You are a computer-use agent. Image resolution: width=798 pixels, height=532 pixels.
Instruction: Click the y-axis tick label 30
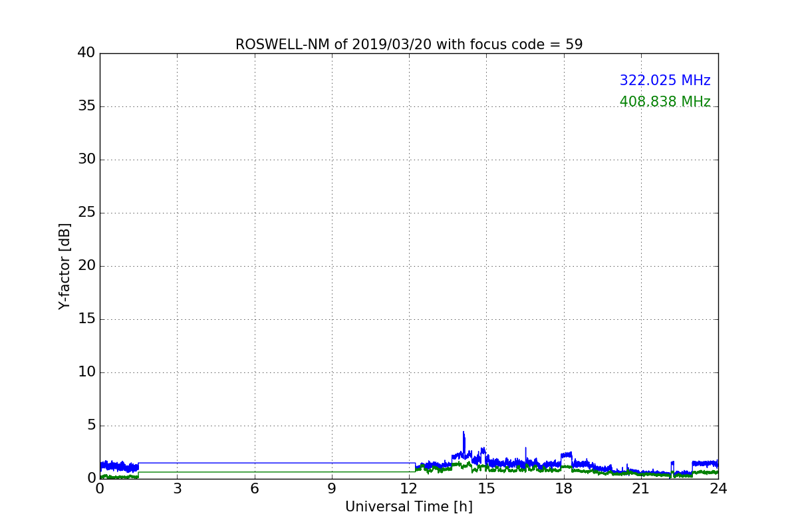coord(86,160)
